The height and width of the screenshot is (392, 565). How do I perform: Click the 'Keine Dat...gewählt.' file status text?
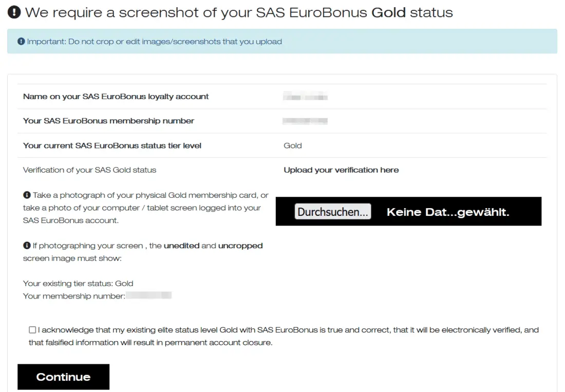pos(447,212)
